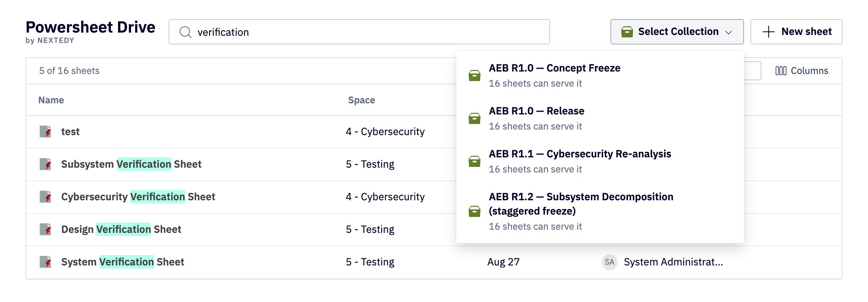
Task: Click the sheet icon beside test
Action: pos(45,132)
